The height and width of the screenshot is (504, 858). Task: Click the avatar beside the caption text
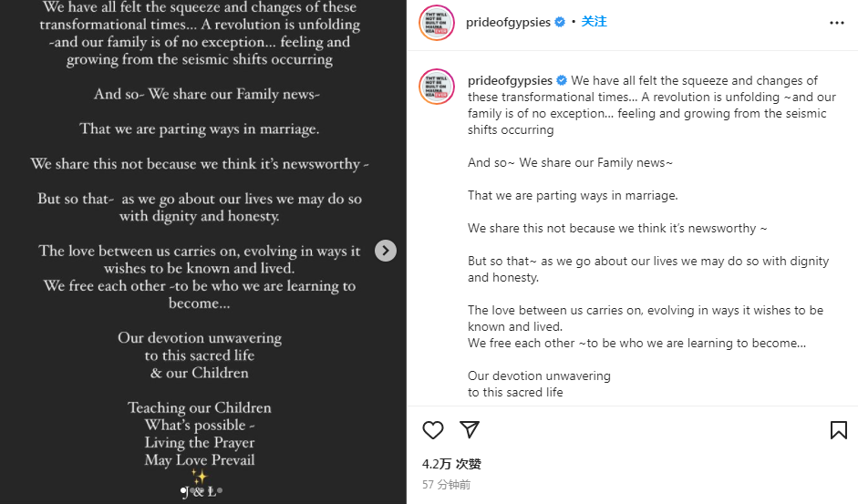437,87
